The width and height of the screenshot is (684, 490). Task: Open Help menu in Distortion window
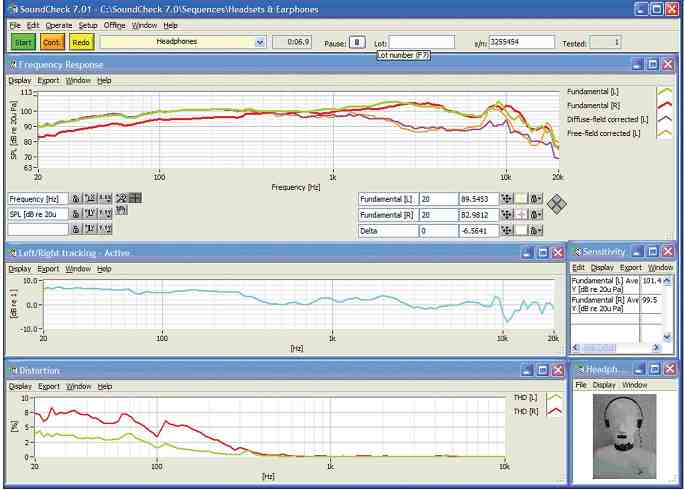coord(105,387)
